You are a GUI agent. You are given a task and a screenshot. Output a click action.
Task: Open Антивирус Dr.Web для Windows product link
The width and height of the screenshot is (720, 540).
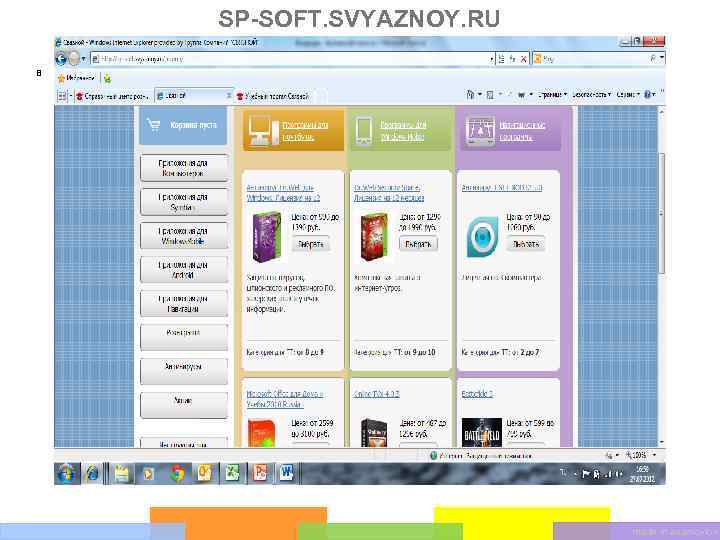tap(283, 193)
